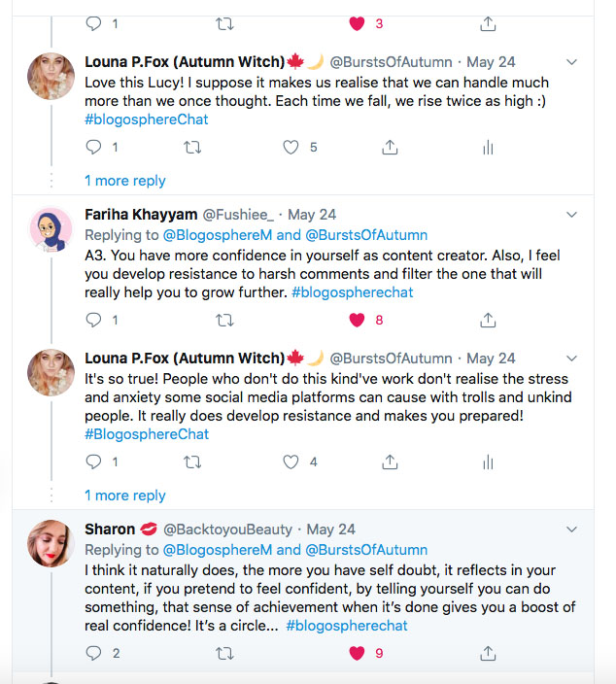The width and height of the screenshot is (616, 684).
Task: Open the chevron menu on Sharon's tweet
Action: [571, 530]
